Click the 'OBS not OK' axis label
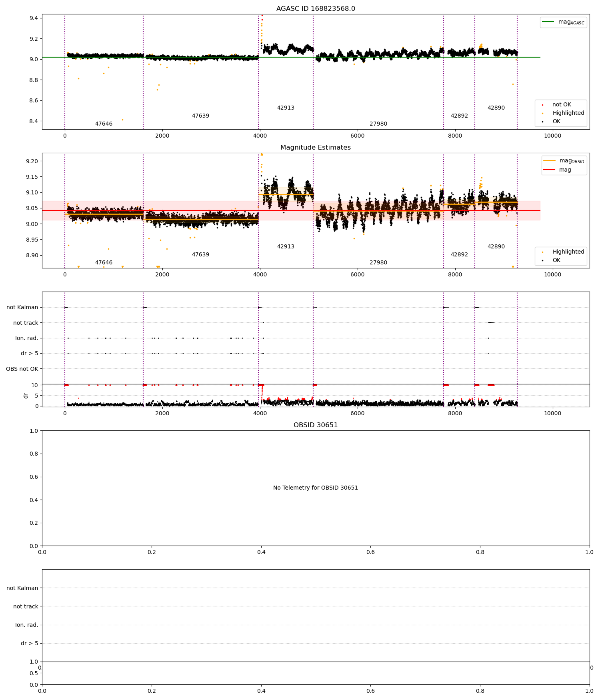 pyautogui.click(x=22, y=369)
